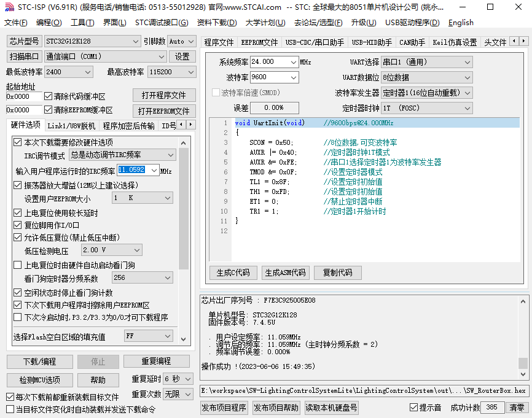The width and height of the screenshot is (532, 418).
Task: Click 下载/编程 button
Action: coord(40,362)
